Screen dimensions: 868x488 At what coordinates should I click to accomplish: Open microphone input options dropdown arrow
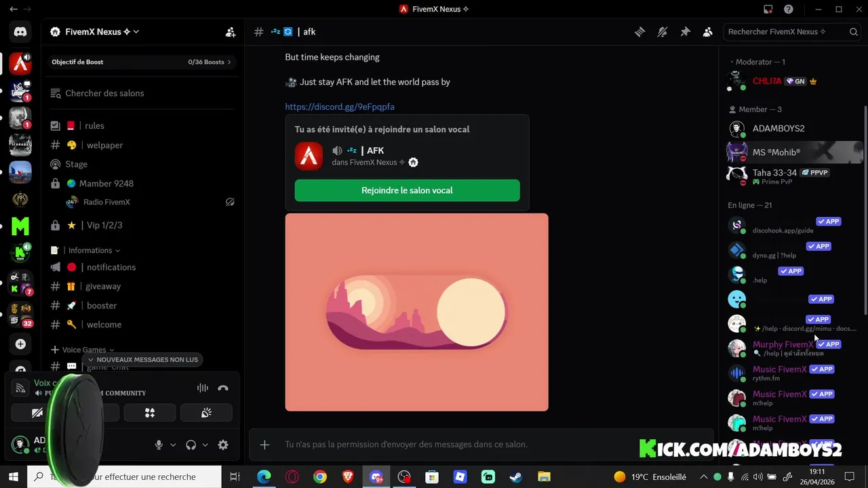[173, 445]
